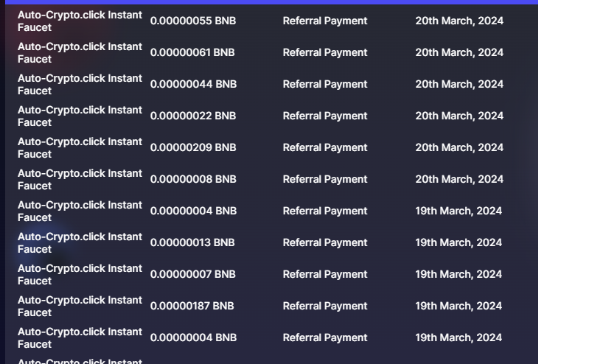Click the faucet name in the 0.00000187 BNB row
The height and width of the screenshot is (364, 603).
coord(80,306)
